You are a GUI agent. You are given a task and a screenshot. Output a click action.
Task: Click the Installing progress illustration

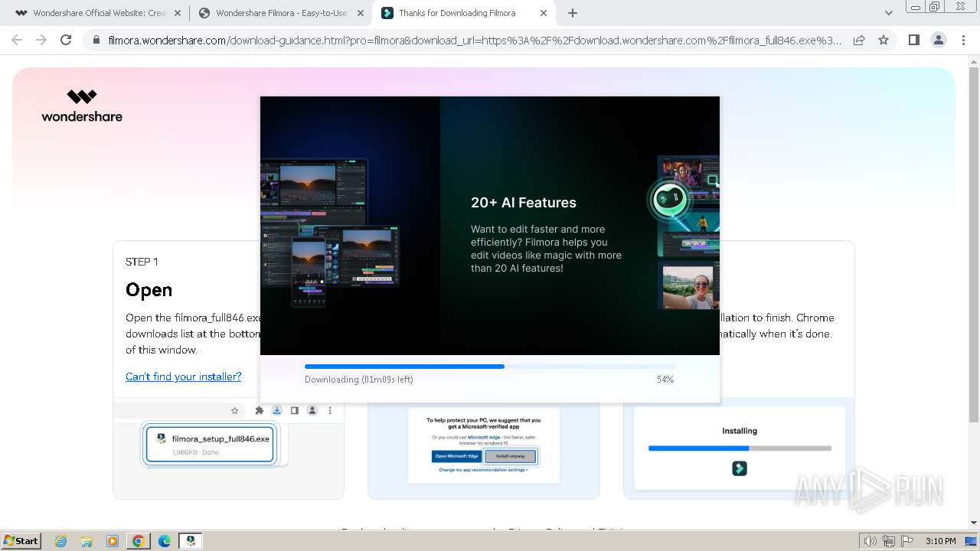(x=740, y=448)
